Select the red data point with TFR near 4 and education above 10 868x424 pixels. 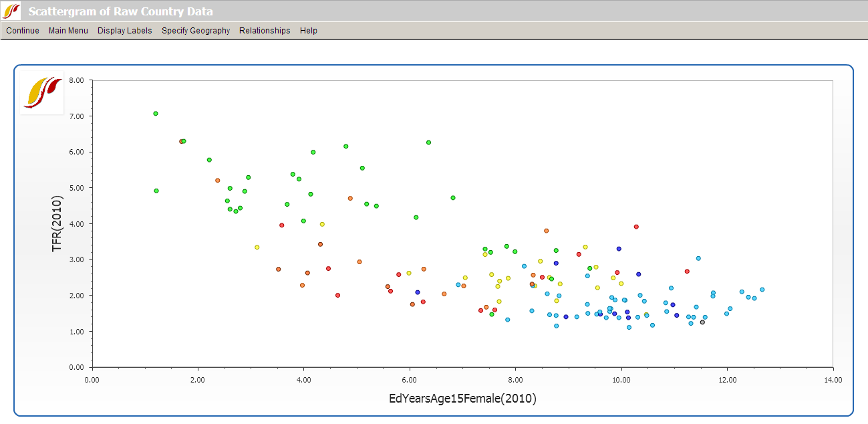[636, 227]
